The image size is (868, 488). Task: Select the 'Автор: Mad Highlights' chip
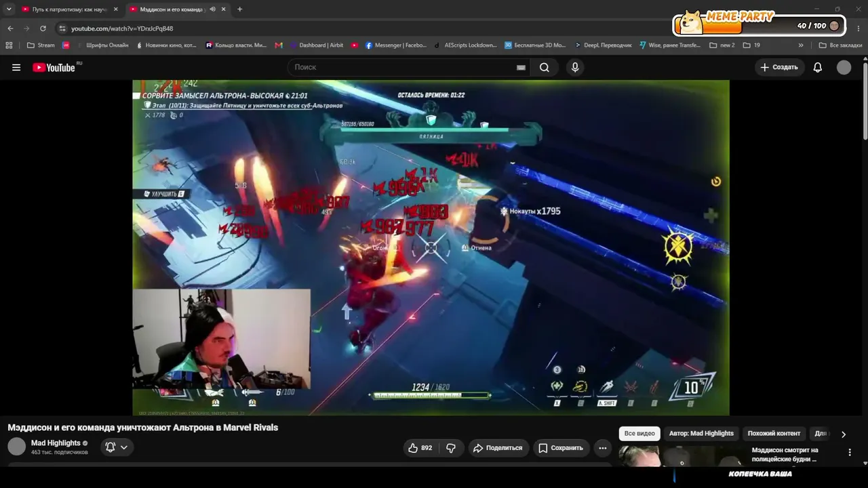click(x=701, y=434)
